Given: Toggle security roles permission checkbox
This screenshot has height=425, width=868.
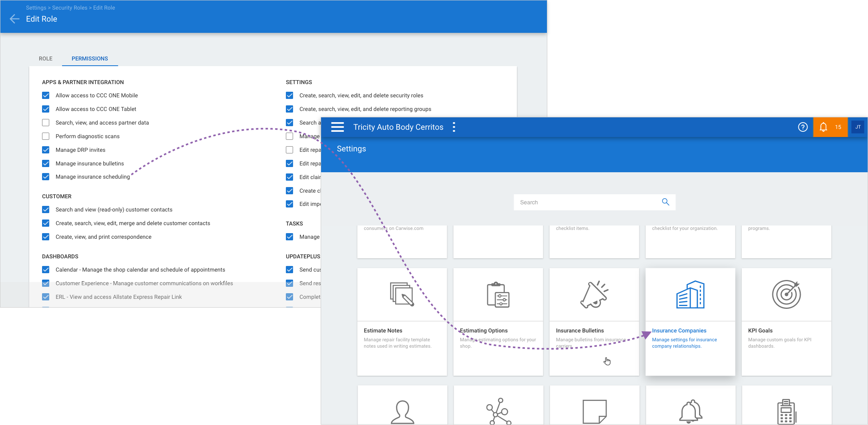Looking at the screenshot, I should pyautogui.click(x=289, y=95).
